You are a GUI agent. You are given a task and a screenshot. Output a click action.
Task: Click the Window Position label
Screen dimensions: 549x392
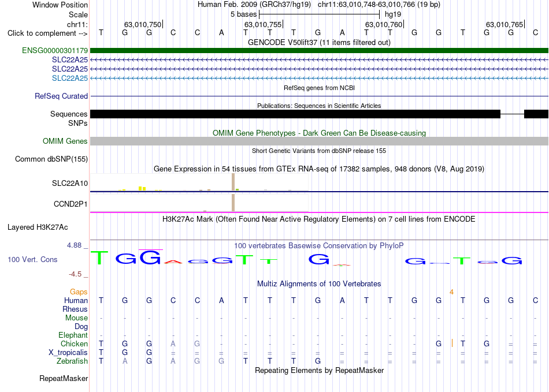pos(60,5)
